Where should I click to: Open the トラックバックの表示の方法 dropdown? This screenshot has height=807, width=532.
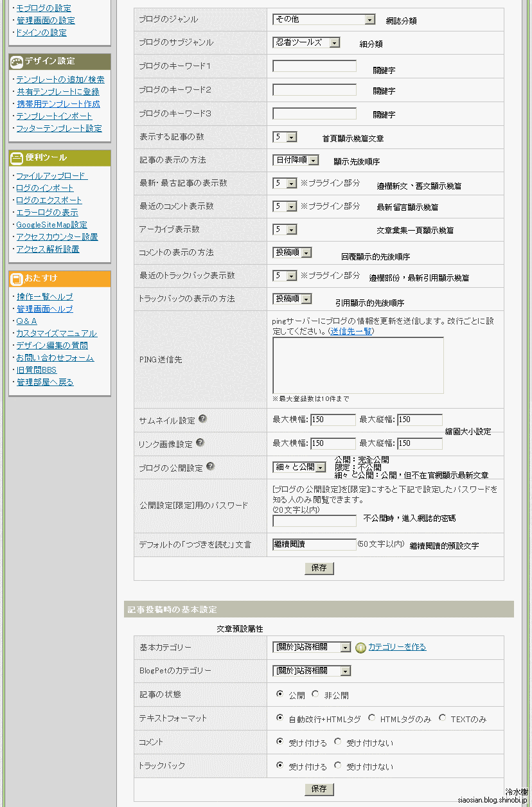tap(292, 299)
